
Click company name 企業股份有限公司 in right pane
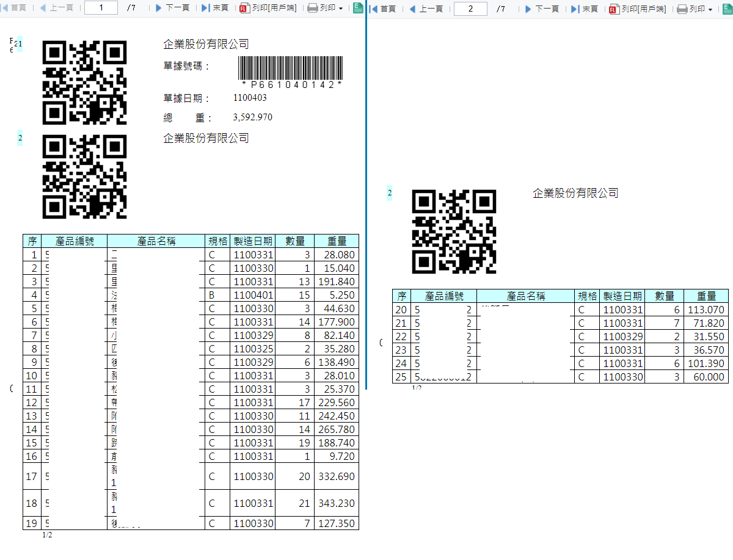[x=576, y=193]
